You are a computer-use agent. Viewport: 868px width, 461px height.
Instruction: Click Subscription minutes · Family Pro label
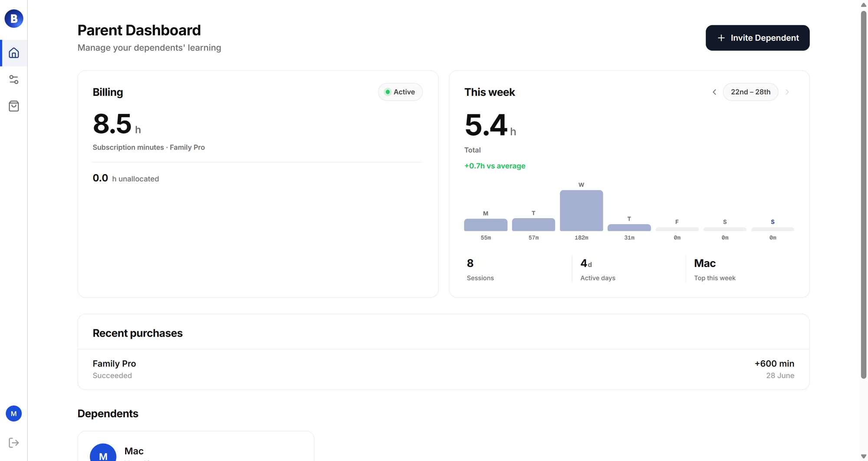pyautogui.click(x=148, y=147)
